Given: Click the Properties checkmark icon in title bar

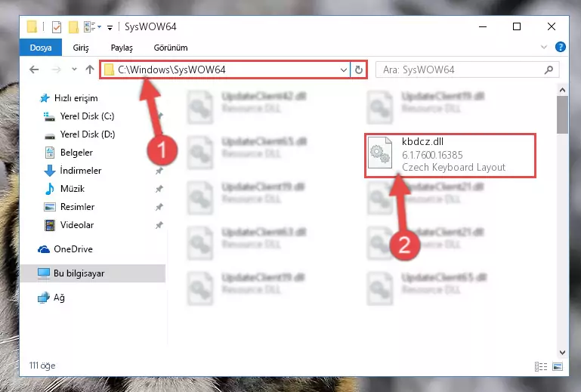Looking at the screenshot, I should point(57,27).
